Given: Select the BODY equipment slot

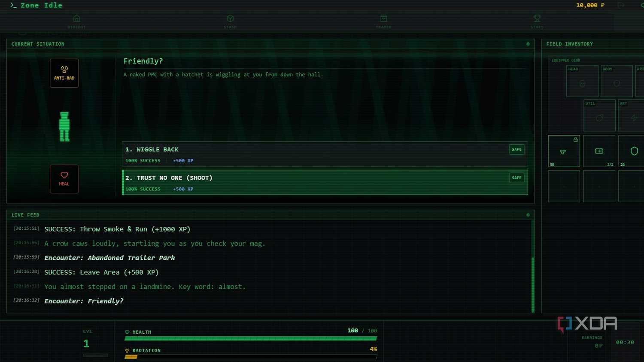Looking at the screenshot, I should point(617,81).
